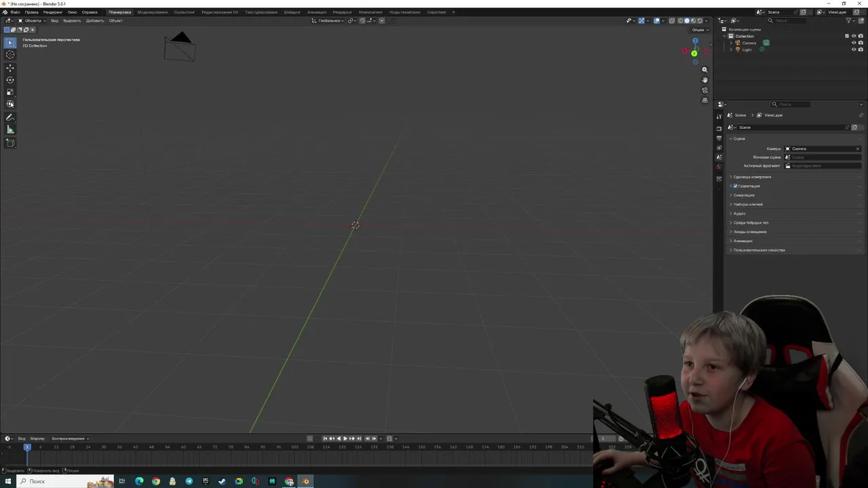Viewport: 868px width, 488px height.
Task: Click the play animation button
Action: tap(345, 439)
